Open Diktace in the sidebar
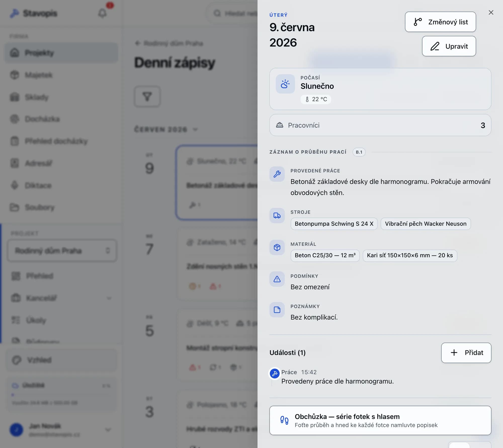Screen dimensions: 503x448 coord(61,185)
